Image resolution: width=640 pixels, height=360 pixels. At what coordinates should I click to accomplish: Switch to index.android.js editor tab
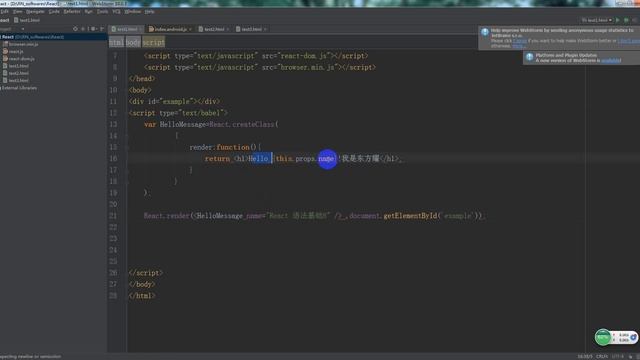tap(171, 29)
